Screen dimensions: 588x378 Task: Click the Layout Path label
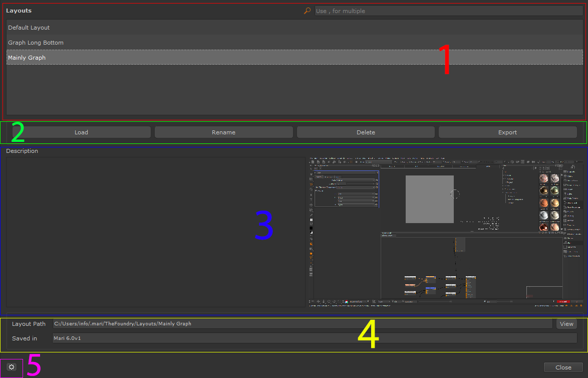29,324
